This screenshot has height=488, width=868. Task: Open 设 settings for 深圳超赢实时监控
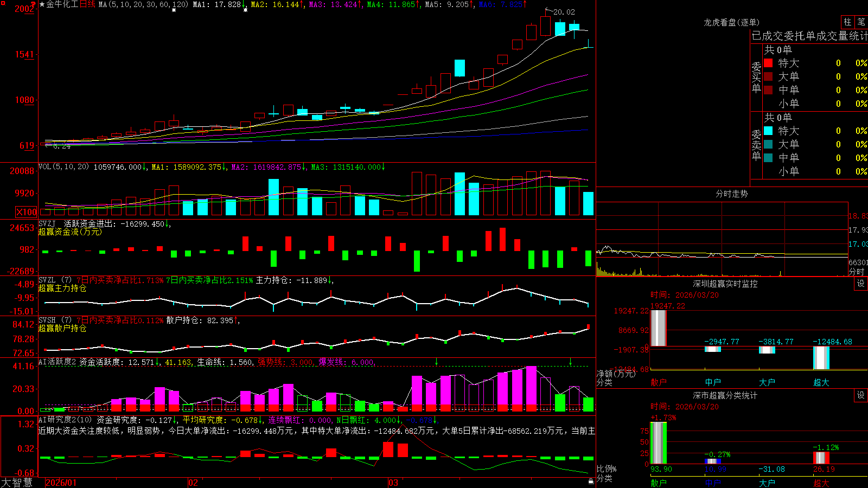pyautogui.click(x=861, y=284)
